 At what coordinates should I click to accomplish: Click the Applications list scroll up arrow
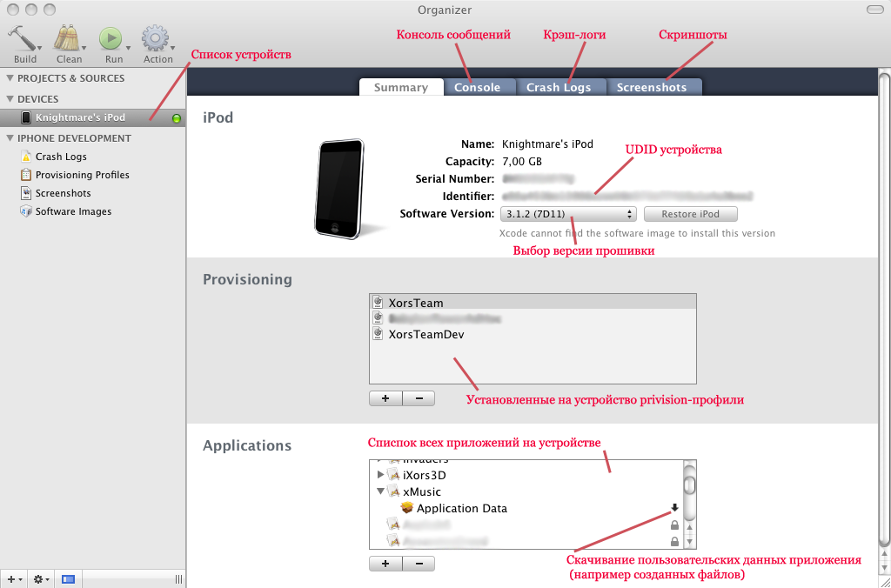[x=689, y=528]
